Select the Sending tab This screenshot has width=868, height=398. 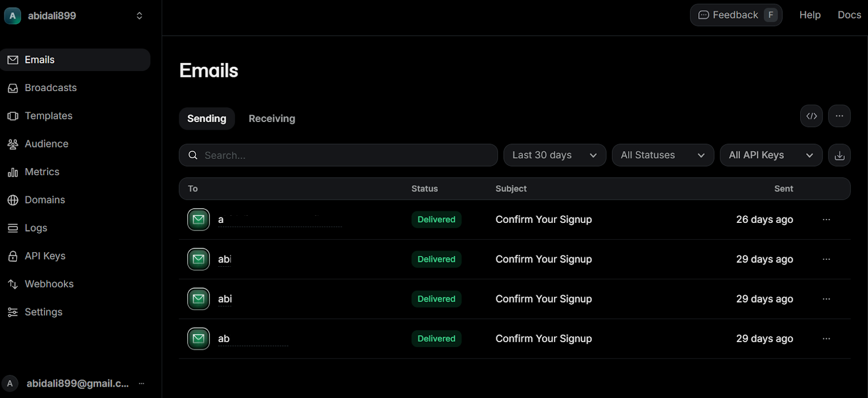207,119
